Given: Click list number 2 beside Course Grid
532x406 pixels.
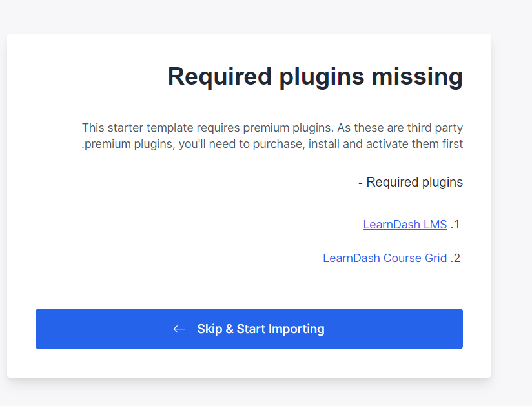Looking at the screenshot, I should [x=456, y=258].
